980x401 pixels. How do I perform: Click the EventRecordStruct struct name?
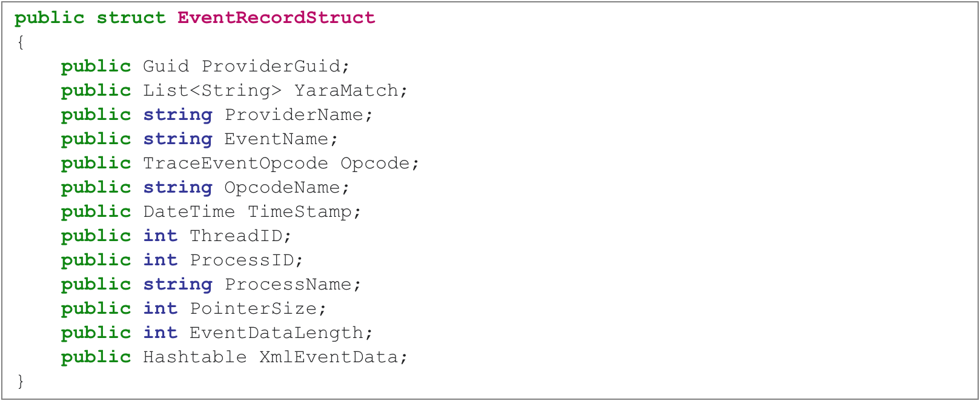pos(276,18)
